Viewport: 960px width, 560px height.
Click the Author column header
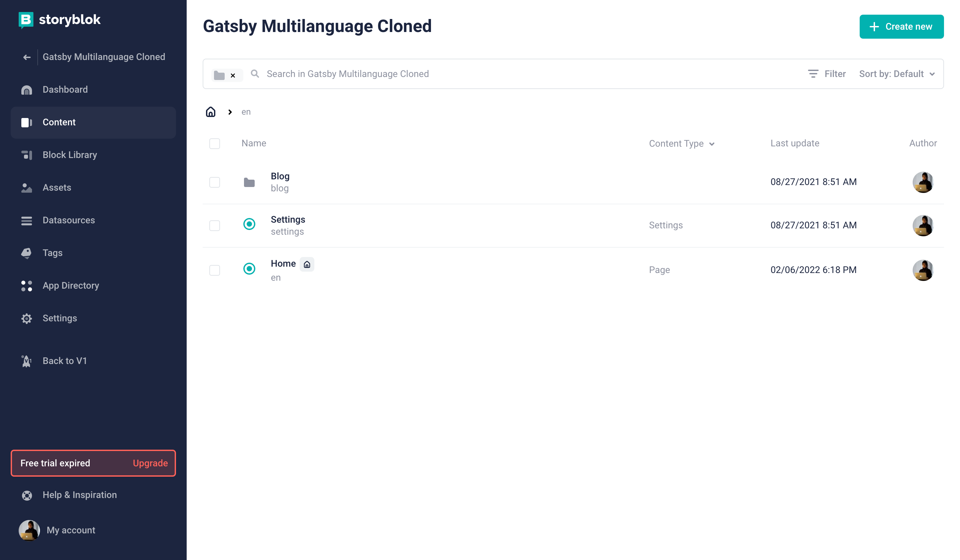point(923,143)
